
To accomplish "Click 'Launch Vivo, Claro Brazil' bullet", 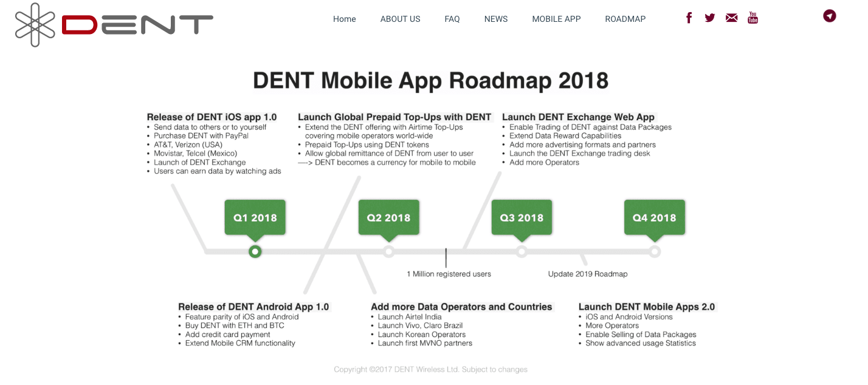I will [x=421, y=325].
